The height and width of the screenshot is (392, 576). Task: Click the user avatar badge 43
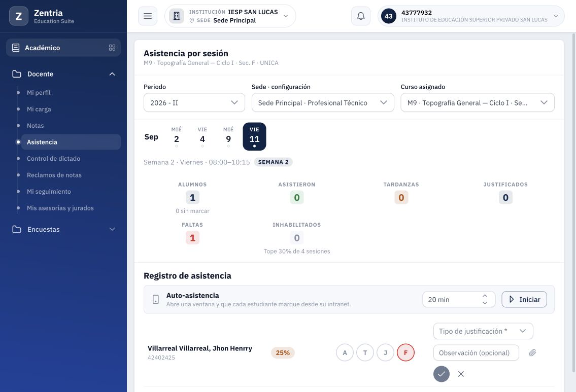click(x=389, y=16)
